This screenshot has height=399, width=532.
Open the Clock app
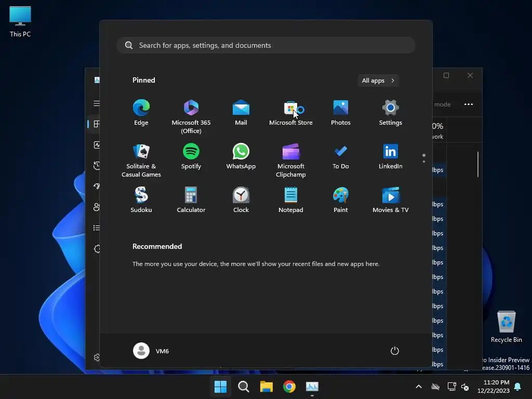coord(241,200)
